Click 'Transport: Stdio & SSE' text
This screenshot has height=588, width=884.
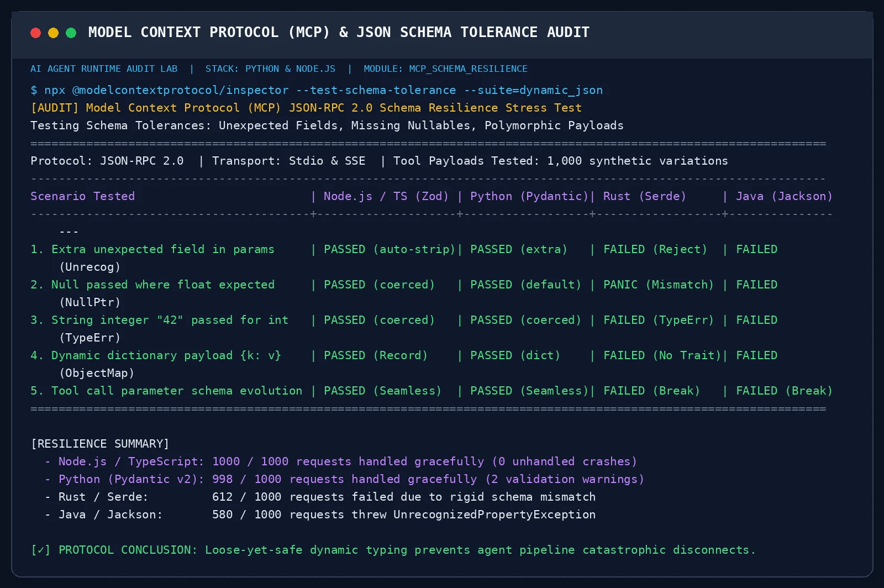point(289,161)
